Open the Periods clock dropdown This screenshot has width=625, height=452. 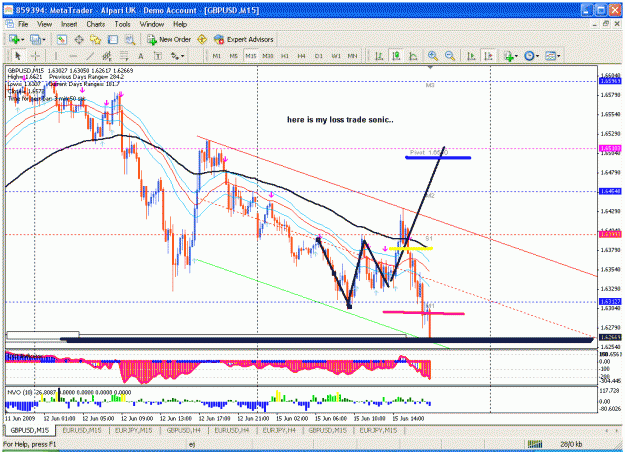tap(532, 56)
